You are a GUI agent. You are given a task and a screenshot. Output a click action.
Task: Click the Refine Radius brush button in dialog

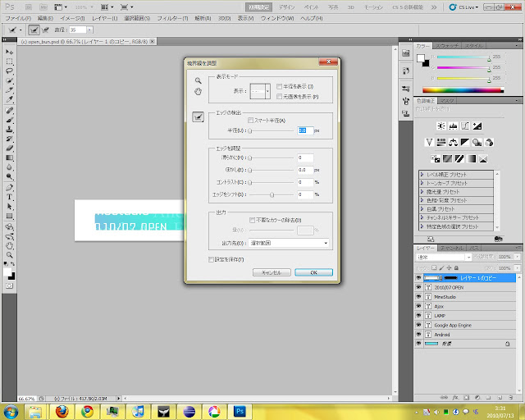(x=199, y=116)
